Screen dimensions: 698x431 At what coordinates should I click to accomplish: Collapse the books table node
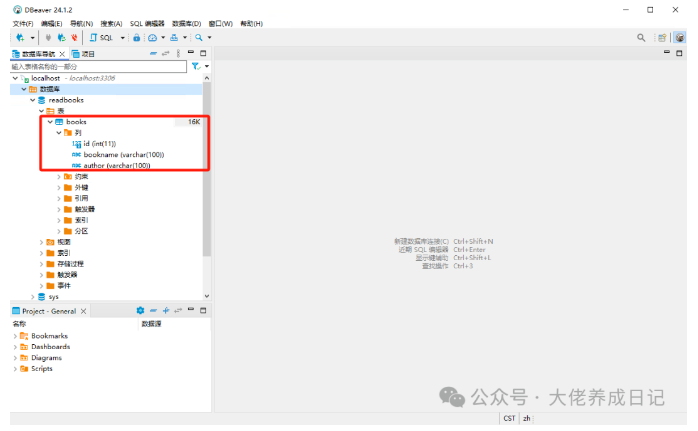coord(50,122)
